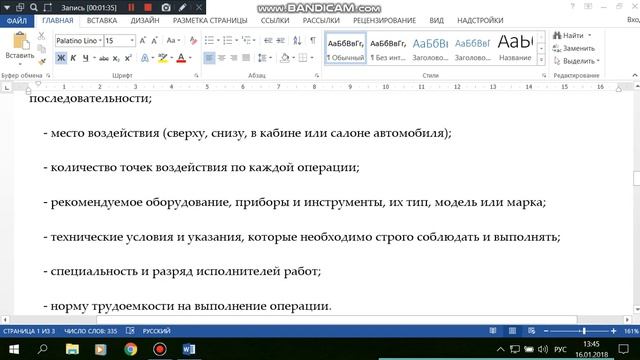Click the bulleted list icon
The width and height of the screenshot is (640, 360).
209,40
